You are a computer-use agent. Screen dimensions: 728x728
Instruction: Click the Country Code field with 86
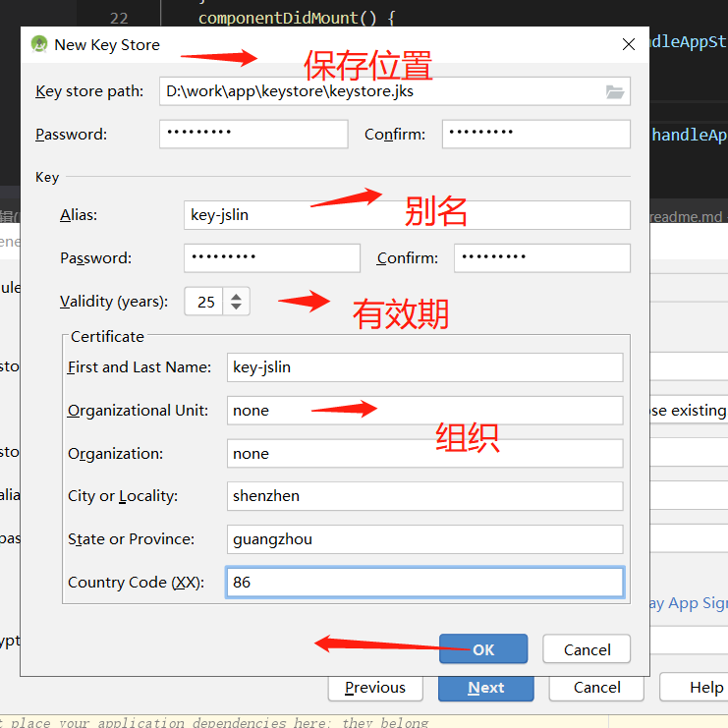click(424, 583)
